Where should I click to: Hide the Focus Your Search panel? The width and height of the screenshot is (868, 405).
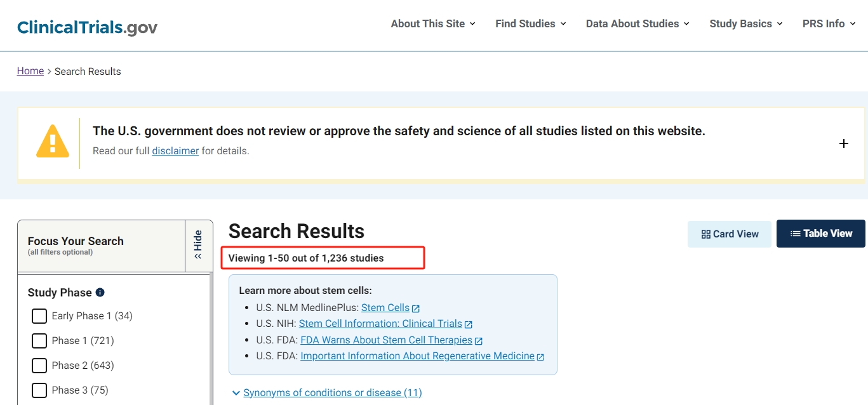click(198, 245)
